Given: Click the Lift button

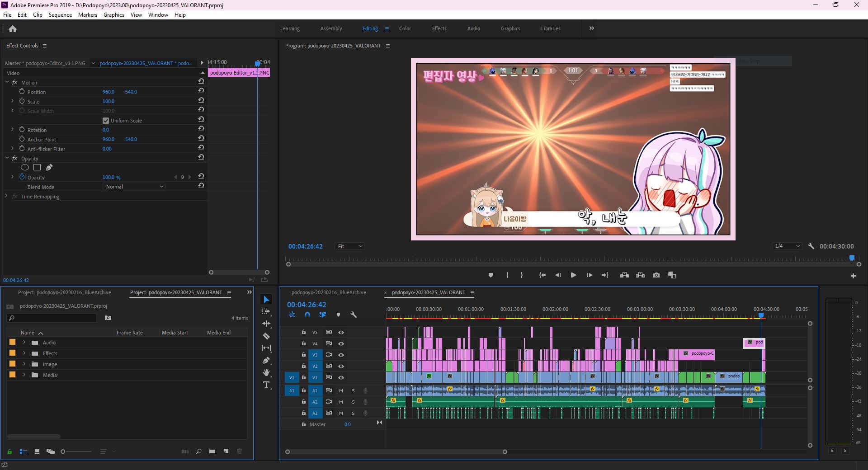Looking at the screenshot, I should click(x=624, y=275).
